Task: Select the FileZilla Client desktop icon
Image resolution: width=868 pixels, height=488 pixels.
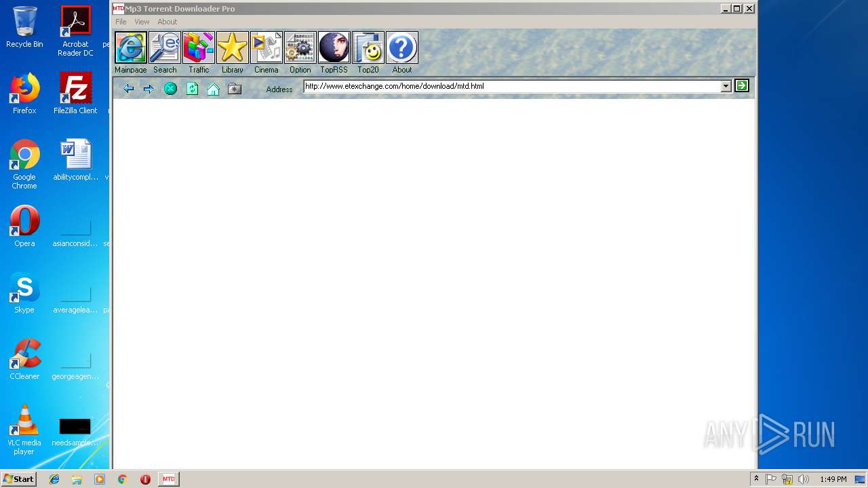Action: [x=75, y=94]
